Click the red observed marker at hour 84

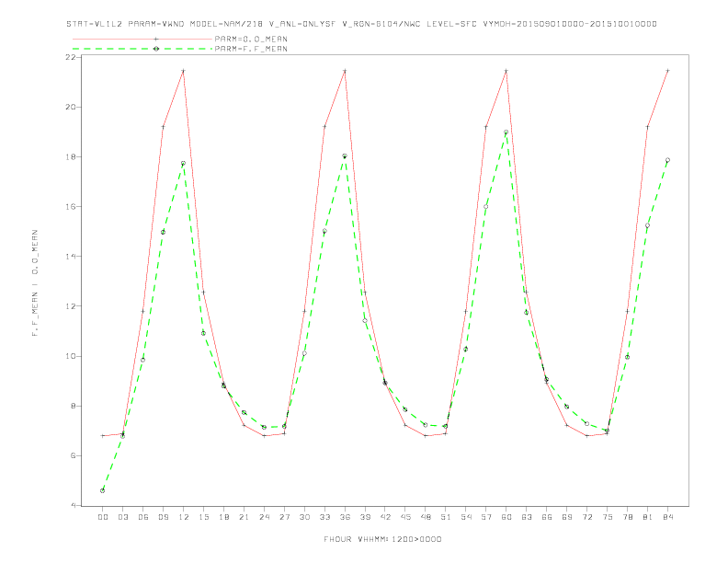pyautogui.click(x=667, y=71)
